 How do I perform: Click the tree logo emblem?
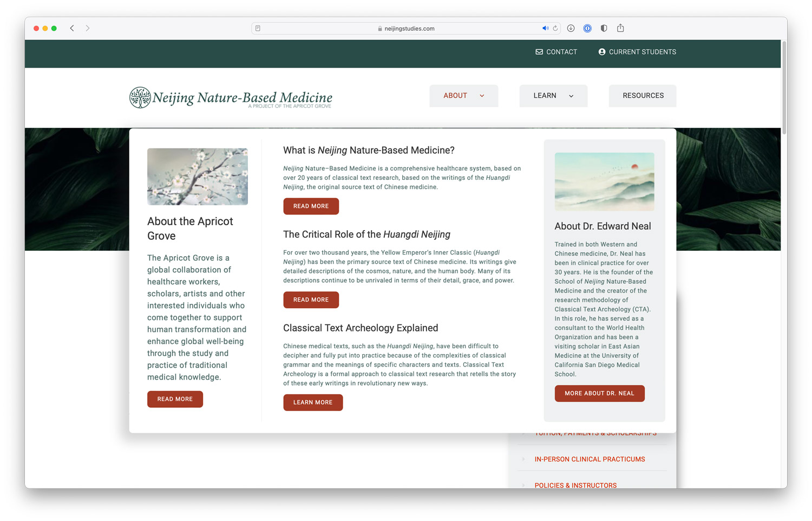pos(140,97)
